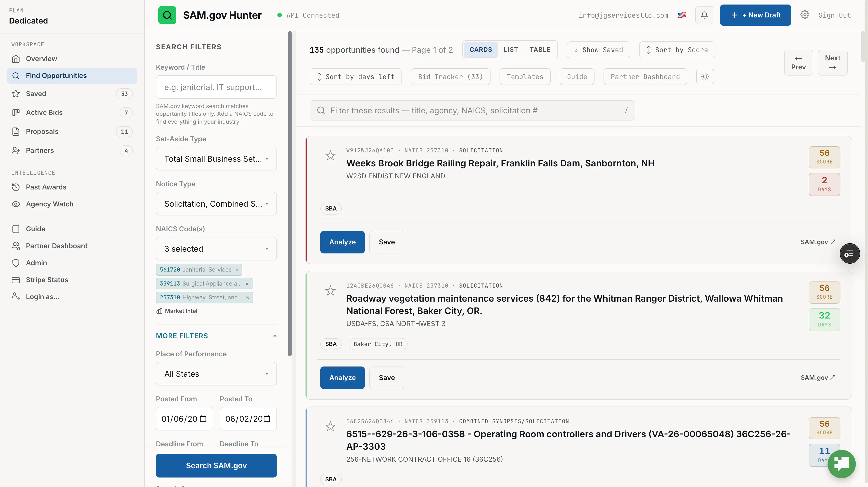
Task: Toggle Sort by Score
Action: click(x=677, y=50)
